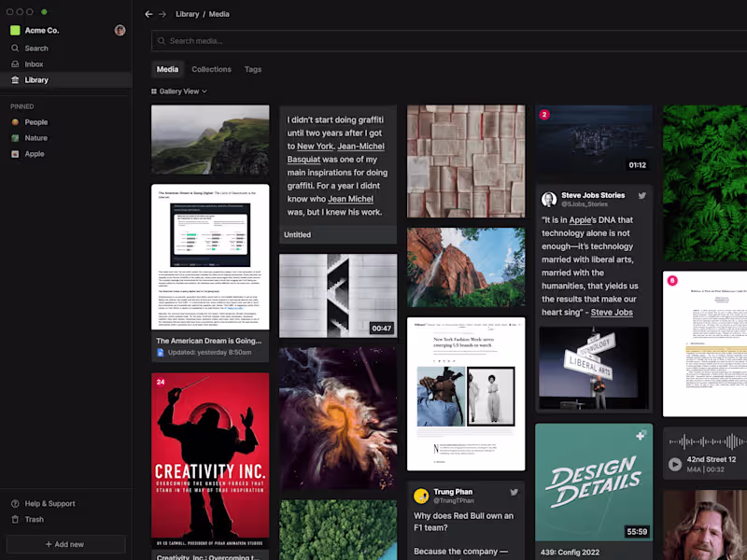Click the Nature pinned icon
747x560 pixels.
[15, 138]
